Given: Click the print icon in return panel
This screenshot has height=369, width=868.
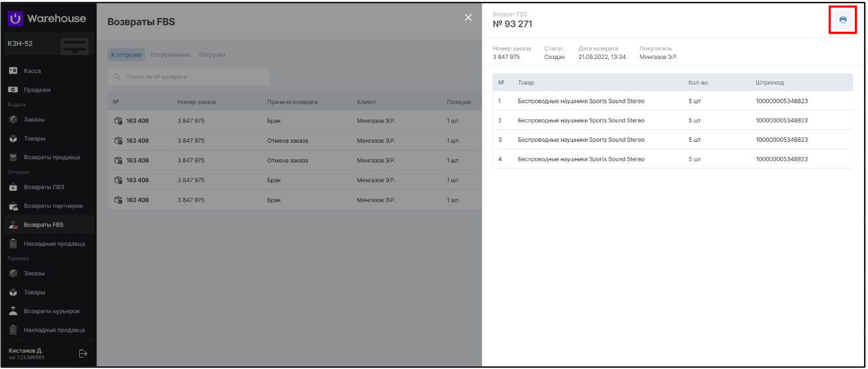Looking at the screenshot, I should tap(842, 20).
